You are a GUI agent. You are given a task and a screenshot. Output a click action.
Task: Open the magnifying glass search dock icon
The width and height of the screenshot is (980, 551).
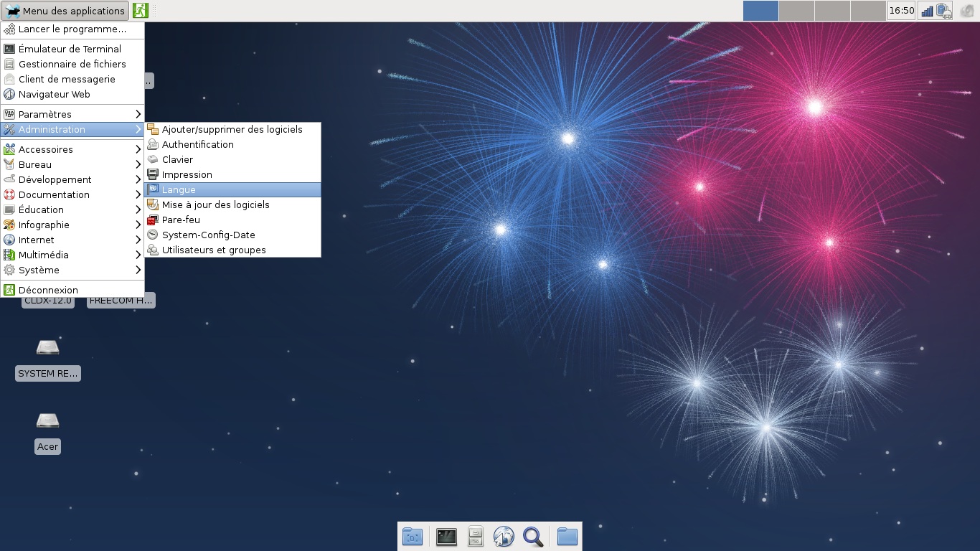pyautogui.click(x=533, y=536)
